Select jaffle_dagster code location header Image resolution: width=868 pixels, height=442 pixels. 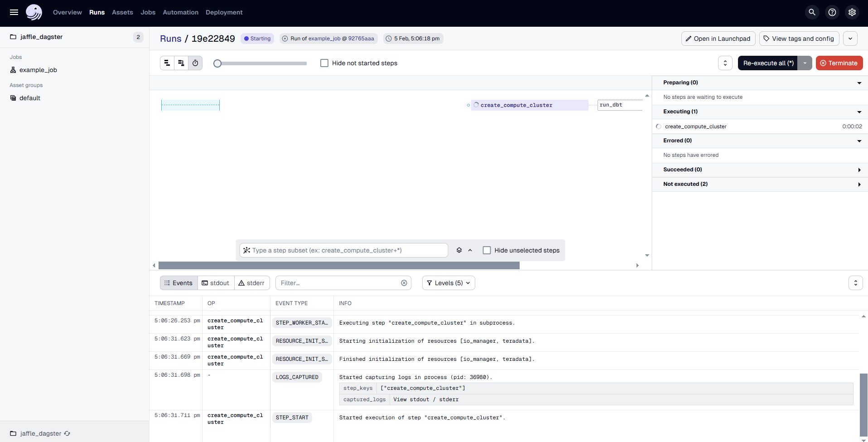[42, 37]
